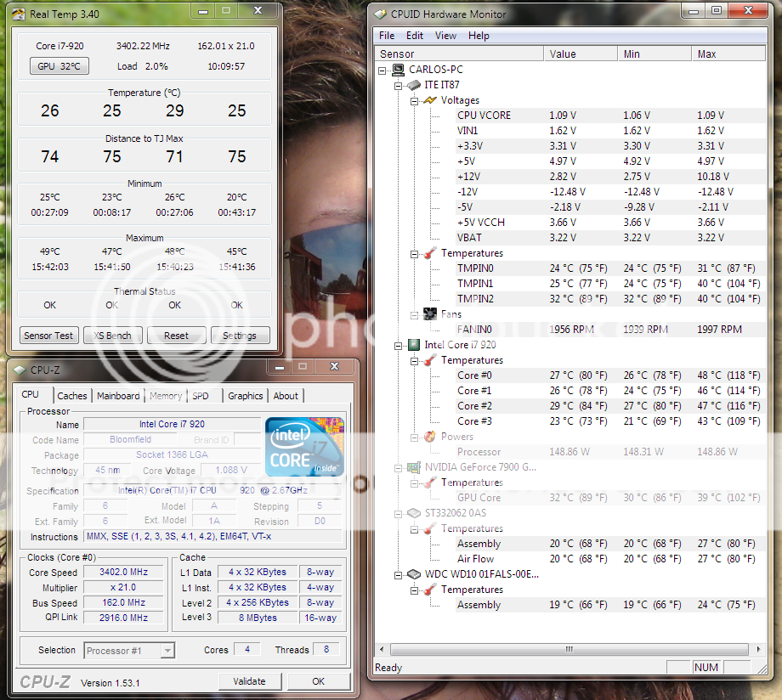
Task: Switch to the SPD tab in CPU-Z
Action: [203, 394]
